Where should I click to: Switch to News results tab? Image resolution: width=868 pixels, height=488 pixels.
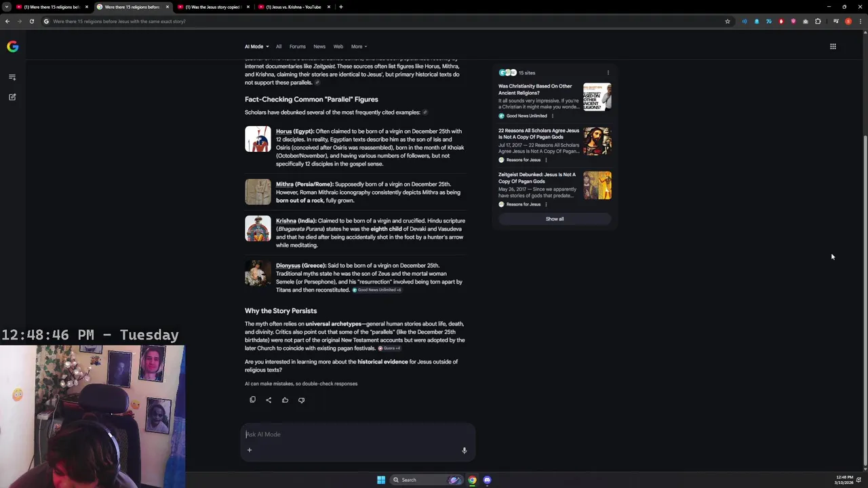click(x=319, y=47)
